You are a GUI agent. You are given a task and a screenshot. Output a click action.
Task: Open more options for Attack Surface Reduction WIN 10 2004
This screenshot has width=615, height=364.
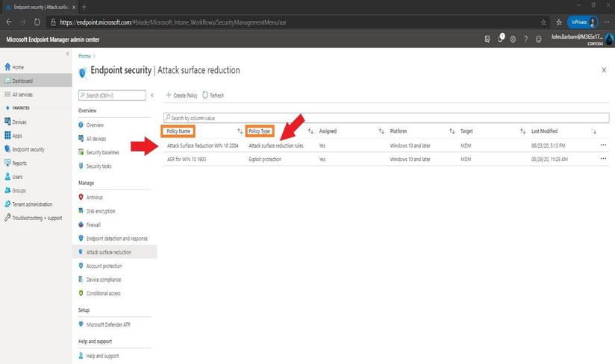603,145
